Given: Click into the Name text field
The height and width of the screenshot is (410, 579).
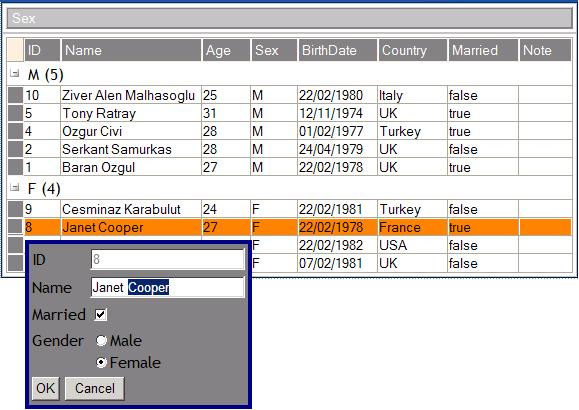Looking at the screenshot, I should click(x=167, y=287).
